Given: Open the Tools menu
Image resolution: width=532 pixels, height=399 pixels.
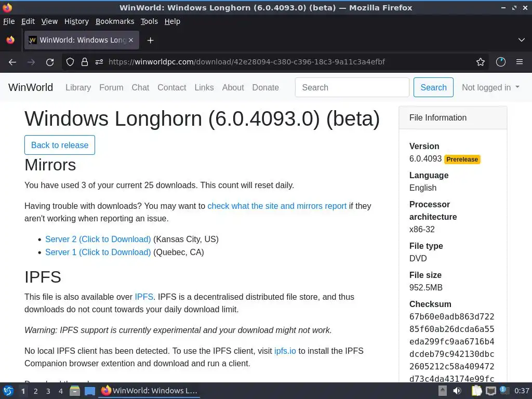Looking at the screenshot, I should pos(149,21).
